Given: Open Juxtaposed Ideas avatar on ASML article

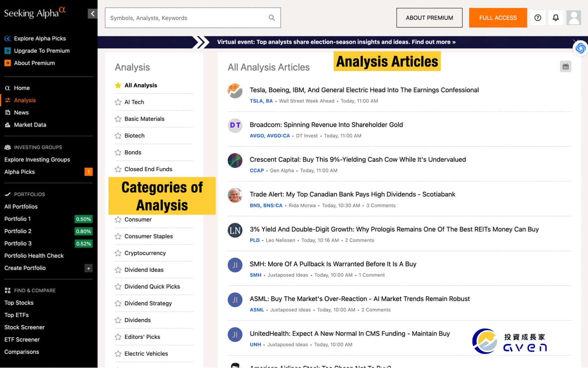Looking at the screenshot, I should pyautogui.click(x=235, y=300).
